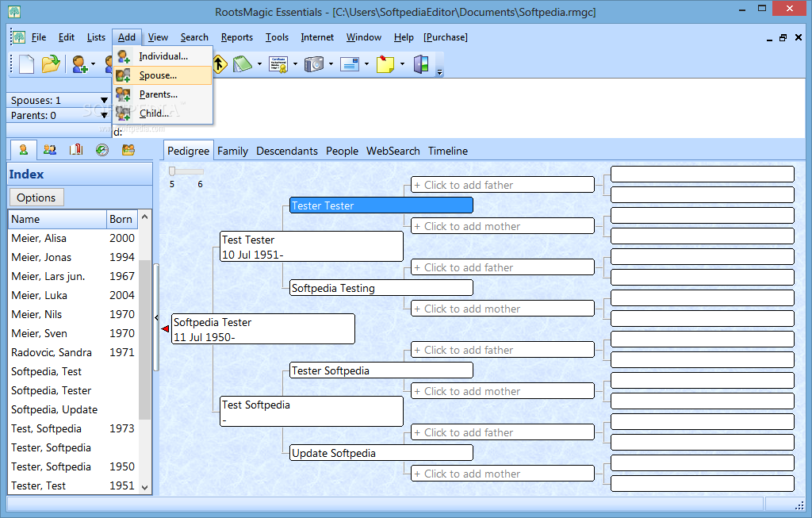Select the Groups folder sidebar icon
Viewport: 812px width, 518px height.
click(x=128, y=150)
